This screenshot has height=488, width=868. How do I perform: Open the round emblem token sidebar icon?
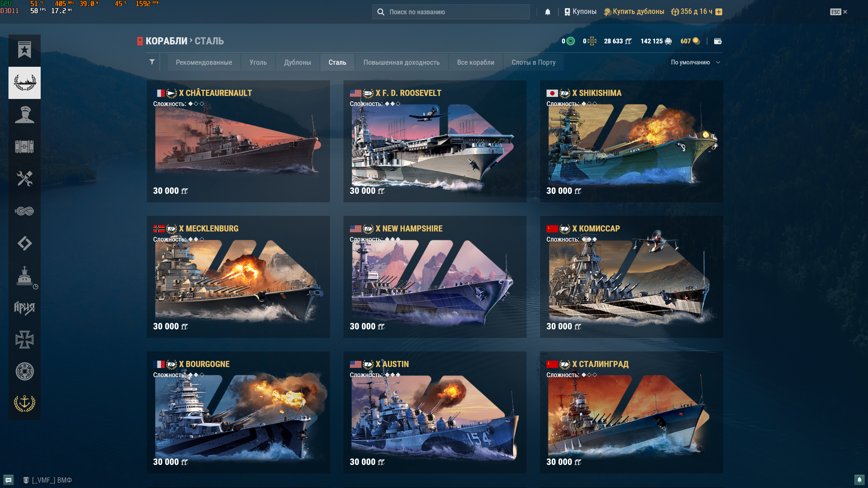[x=24, y=371]
